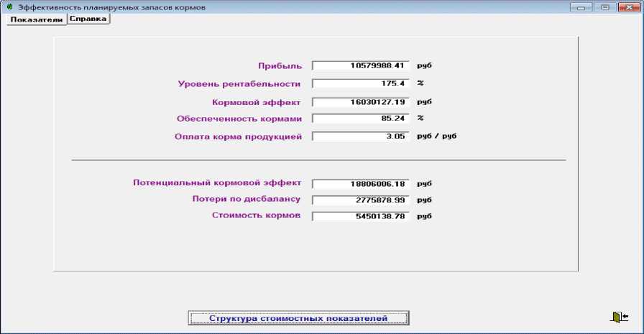
Task: Click the app icon in title bar
Action: [x=9, y=7]
